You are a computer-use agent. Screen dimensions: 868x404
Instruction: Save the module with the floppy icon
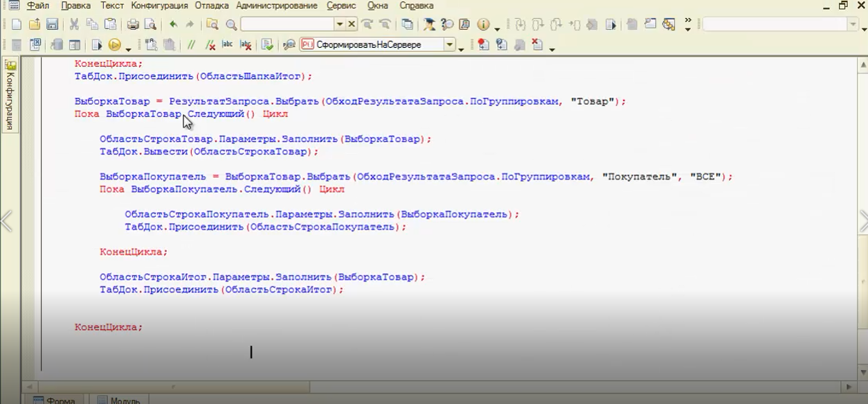point(52,25)
